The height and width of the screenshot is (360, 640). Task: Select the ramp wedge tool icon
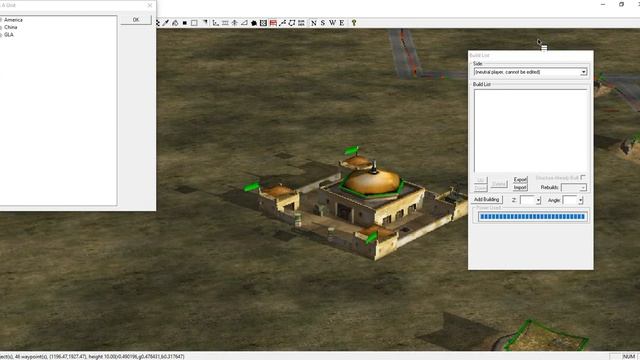[x=244, y=23]
